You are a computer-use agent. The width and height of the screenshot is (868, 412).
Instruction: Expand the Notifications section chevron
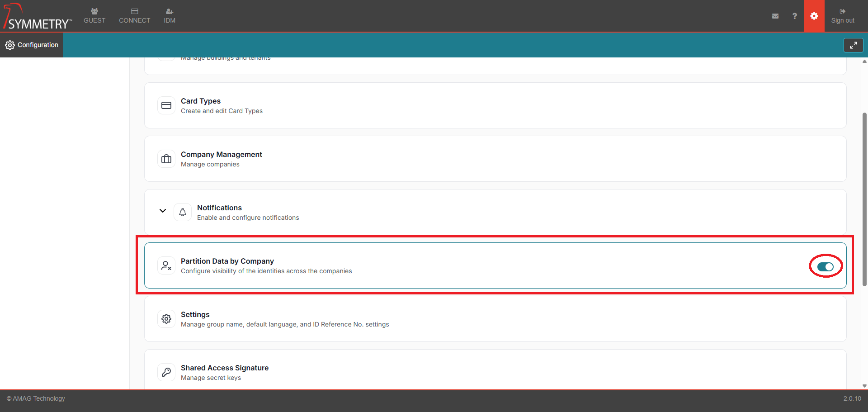(163, 211)
